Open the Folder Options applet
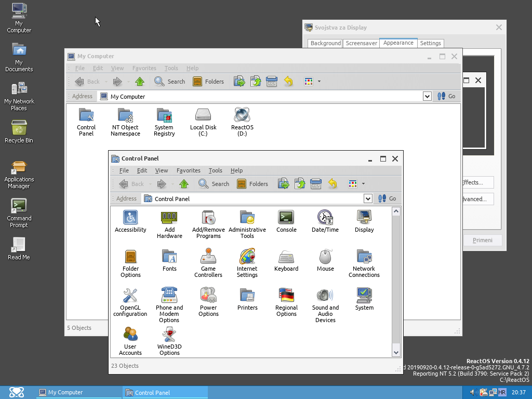This screenshot has height=399, width=532. [x=130, y=263]
